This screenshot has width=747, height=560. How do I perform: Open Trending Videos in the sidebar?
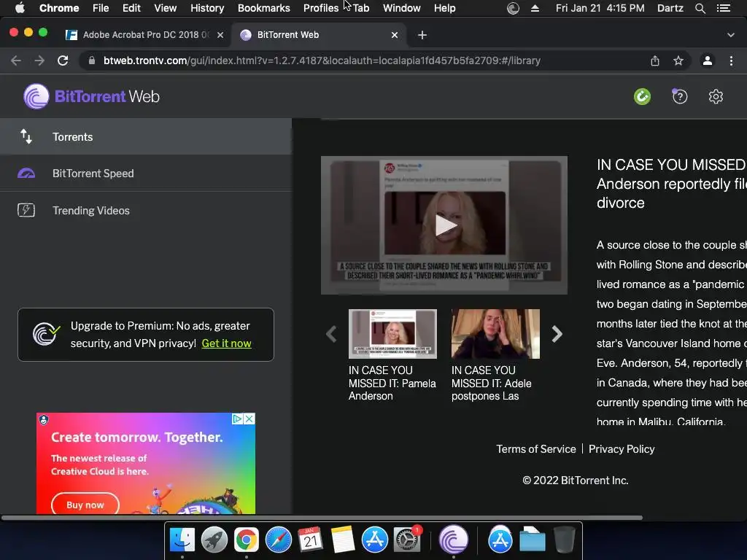tap(146, 211)
